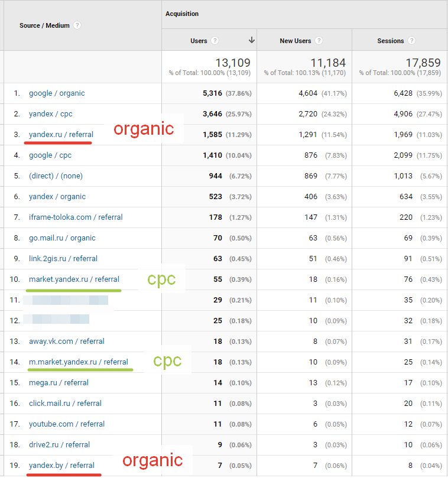Open m.market.yandex.ru / referral link
Screen dimensions: 448x478
tap(79, 362)
